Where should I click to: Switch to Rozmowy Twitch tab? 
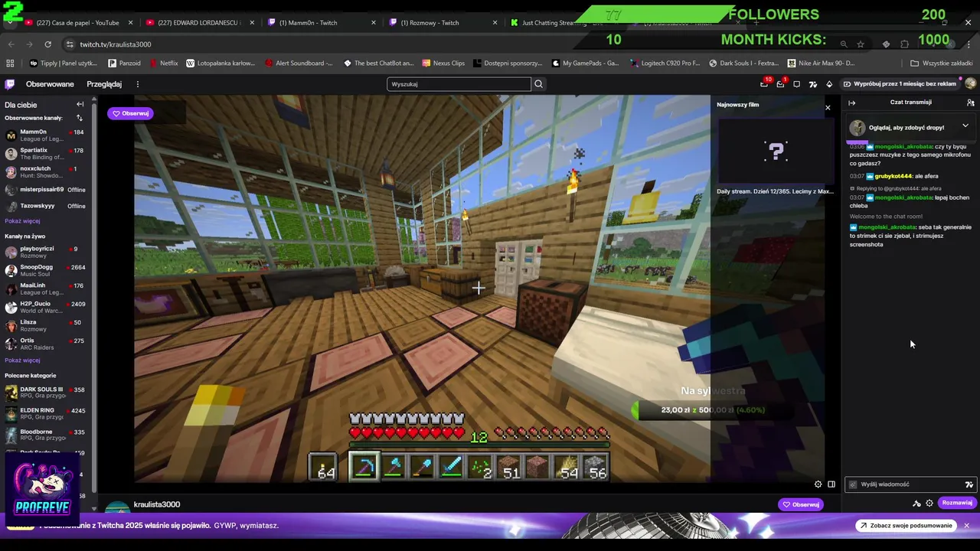coord(444,23)
